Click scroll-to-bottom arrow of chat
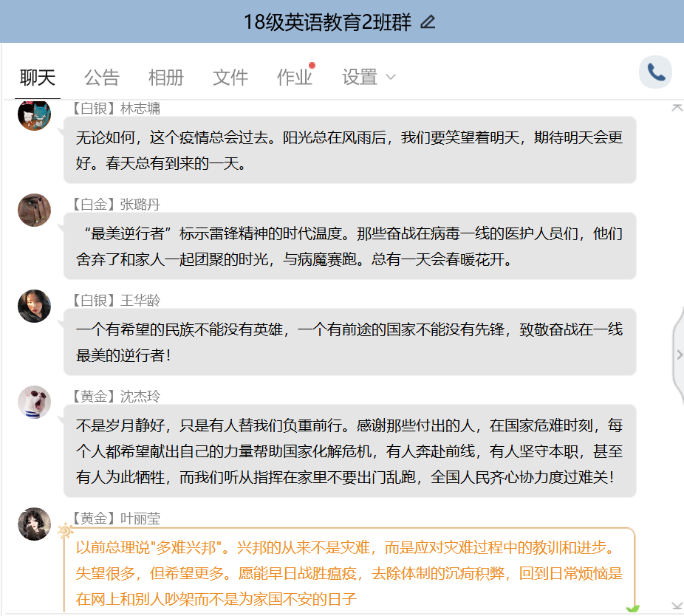The image size is (684, 616). 677,606
